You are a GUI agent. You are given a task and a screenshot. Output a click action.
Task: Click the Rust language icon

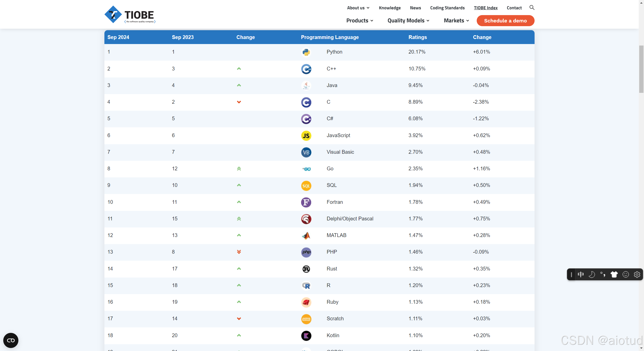[306, 269]
